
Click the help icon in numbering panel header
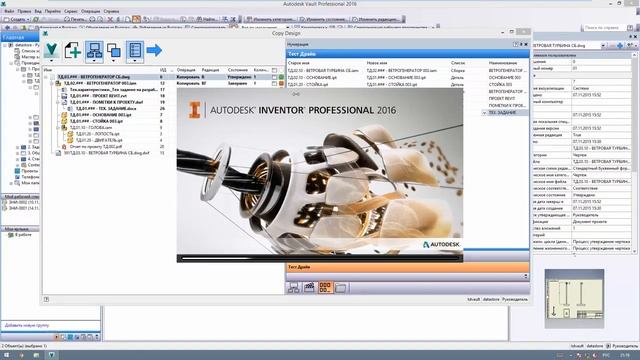[x=515, y=44]
